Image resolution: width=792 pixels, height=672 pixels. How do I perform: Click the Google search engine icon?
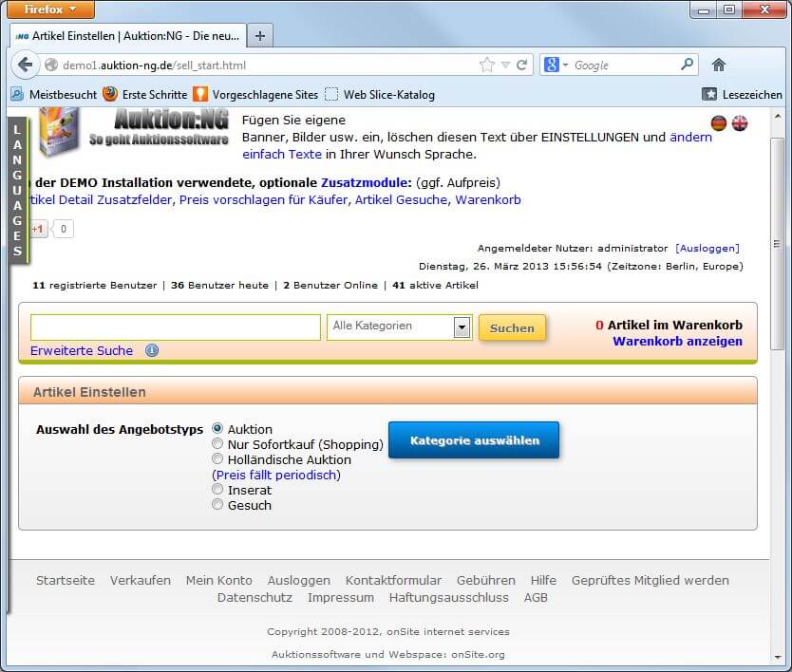[x=551, y=65]
